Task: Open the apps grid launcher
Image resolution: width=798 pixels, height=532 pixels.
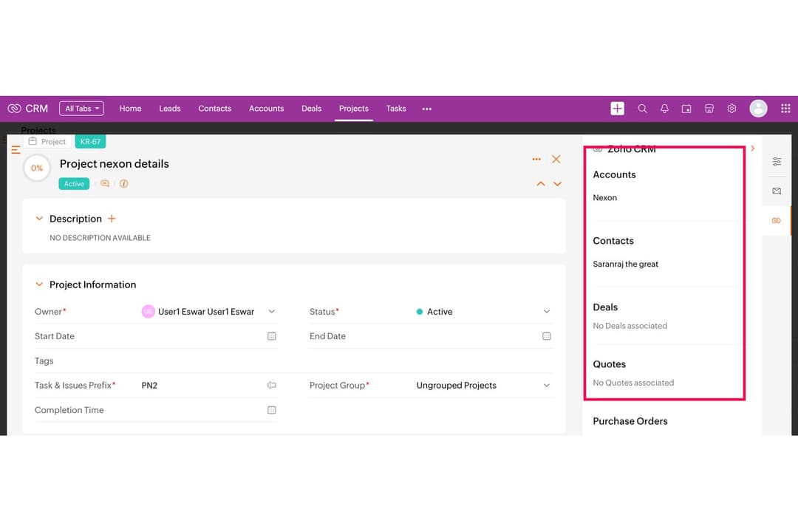Action: [x=785, y=109]
